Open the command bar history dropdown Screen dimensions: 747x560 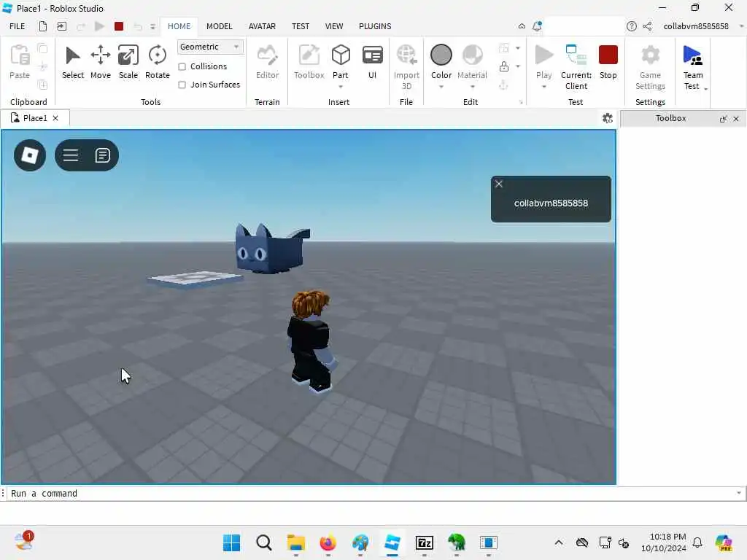738,493
